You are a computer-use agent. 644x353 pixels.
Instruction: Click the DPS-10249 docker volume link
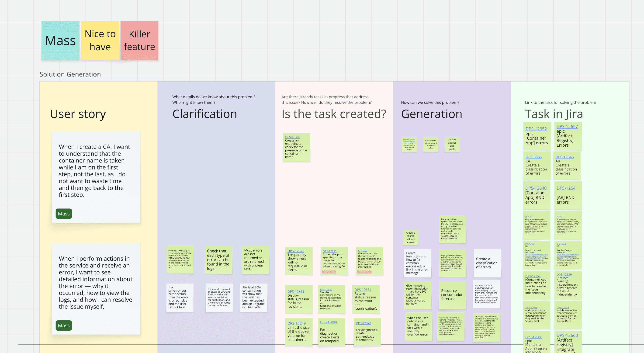tap(296, 323)
